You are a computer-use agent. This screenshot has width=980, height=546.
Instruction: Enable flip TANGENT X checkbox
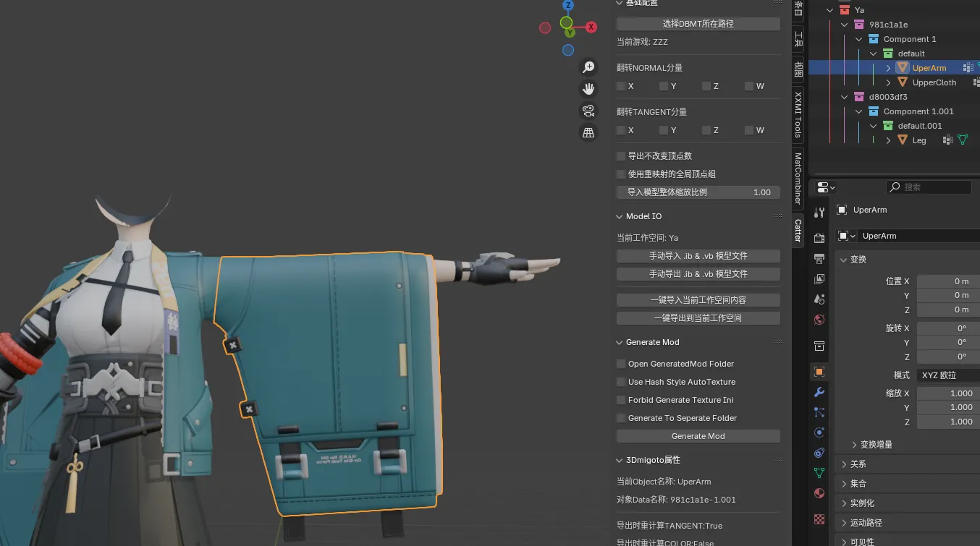[621, 130]
